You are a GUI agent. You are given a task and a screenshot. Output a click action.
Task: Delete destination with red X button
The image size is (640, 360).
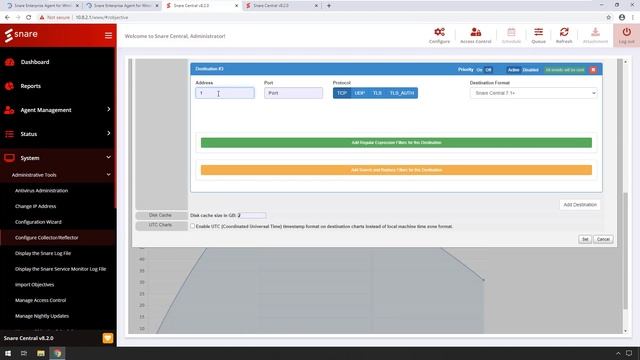593,70
